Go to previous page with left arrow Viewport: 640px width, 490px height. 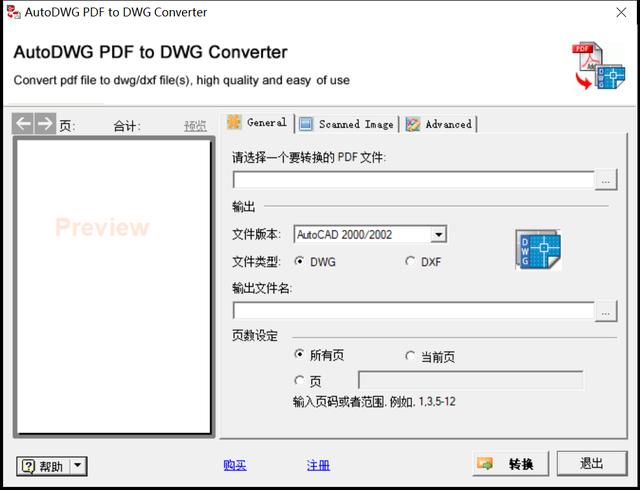tap(23, 124)
